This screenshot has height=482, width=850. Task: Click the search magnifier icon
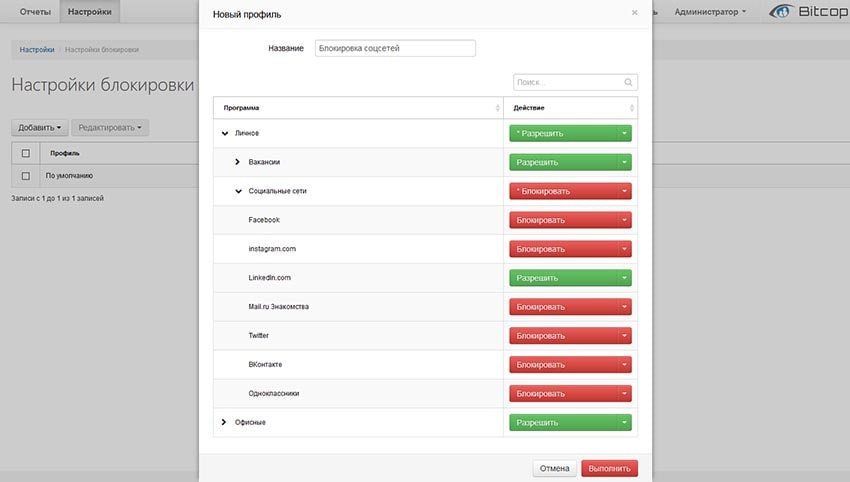[x=628, y=82]
